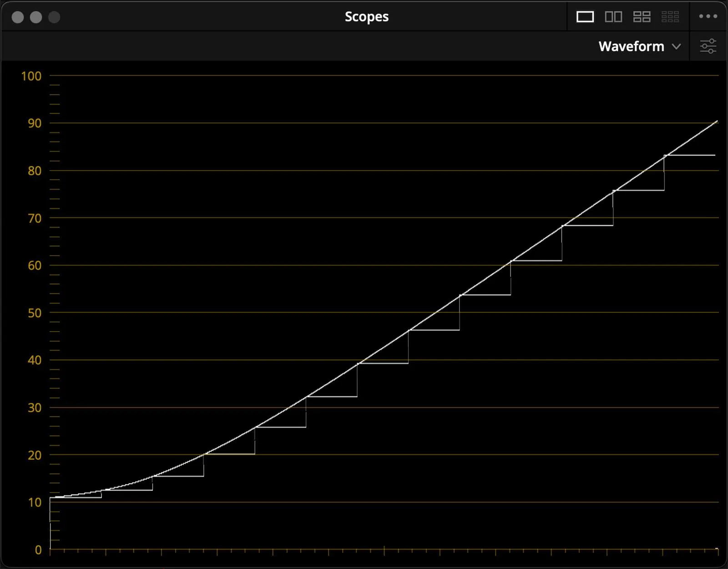Viewport: 728px width, 569px height.
Task: Open the scope settings sliders icon
Action: pyautogui.click(x=708, y=46)
